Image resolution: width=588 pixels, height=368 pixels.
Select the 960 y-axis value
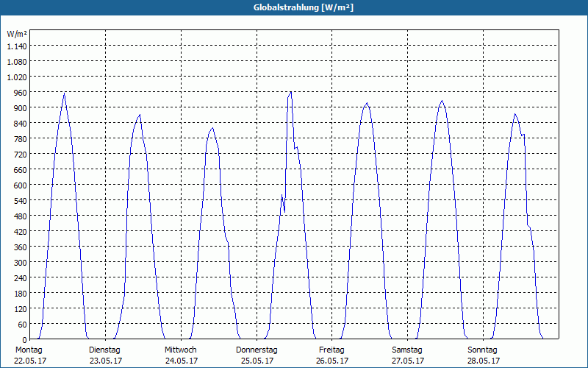point(21,93)
